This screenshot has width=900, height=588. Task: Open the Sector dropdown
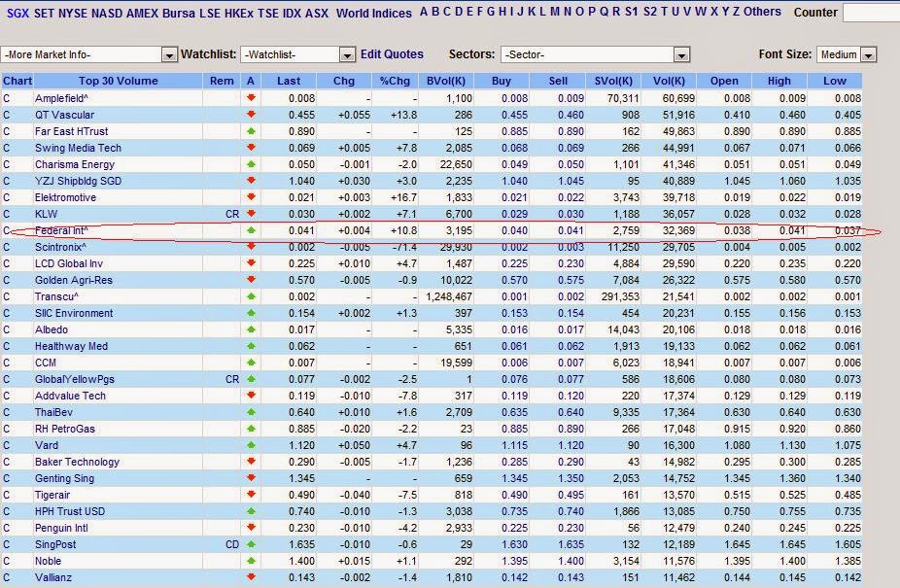595,54
